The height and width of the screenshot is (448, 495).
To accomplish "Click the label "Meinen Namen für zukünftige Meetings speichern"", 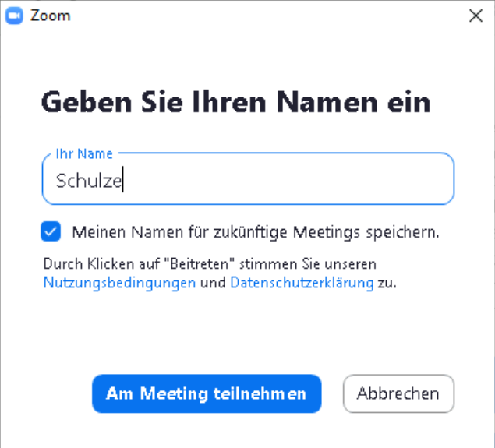I will click(256, 231).
